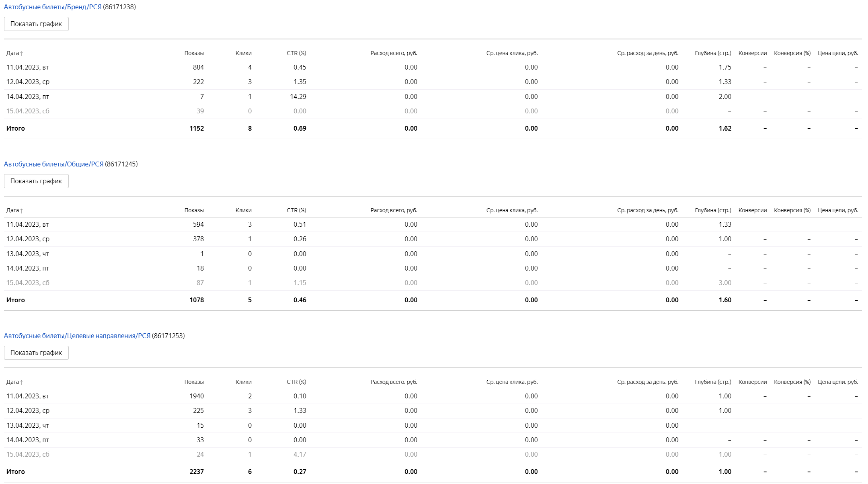Sort the Общие table by Глубина (стр.) header
Screen dimensions: 868x484
point(713,211)
